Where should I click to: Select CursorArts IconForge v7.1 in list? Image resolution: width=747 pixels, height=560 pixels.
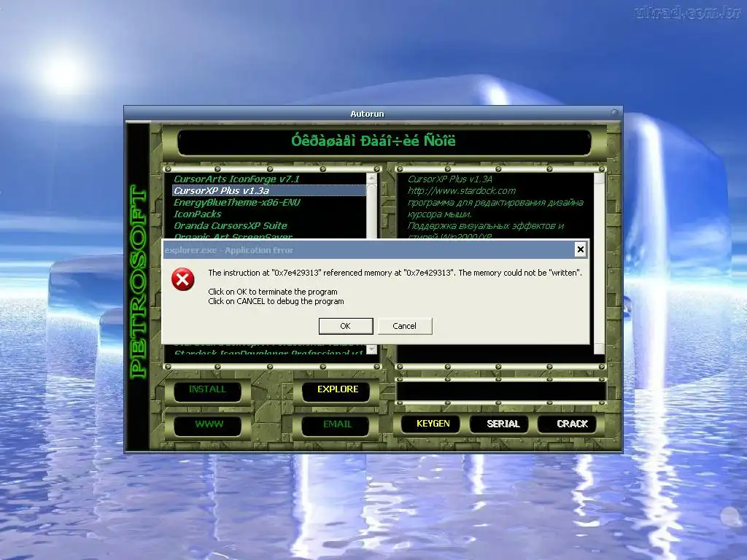[269, 179]
